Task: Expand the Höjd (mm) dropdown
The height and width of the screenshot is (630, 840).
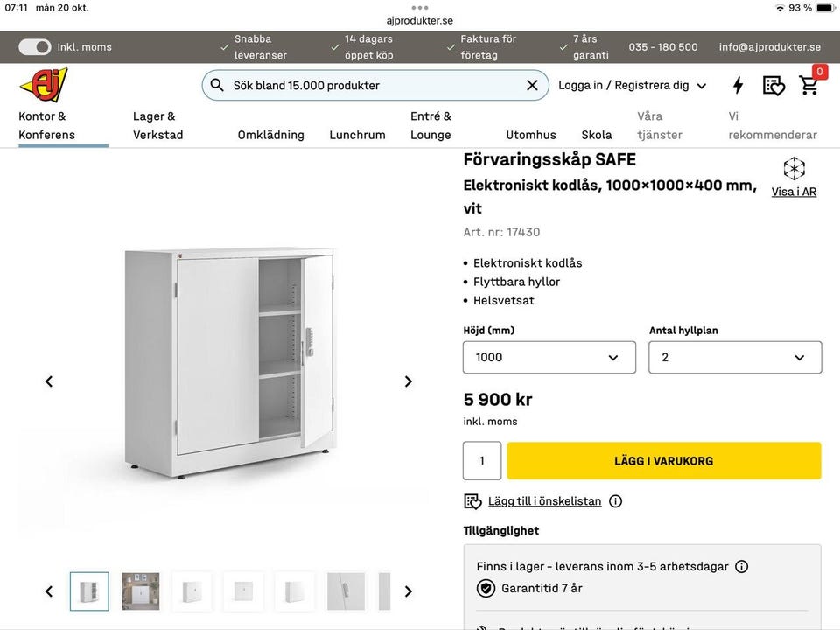Action: (549, 357)
